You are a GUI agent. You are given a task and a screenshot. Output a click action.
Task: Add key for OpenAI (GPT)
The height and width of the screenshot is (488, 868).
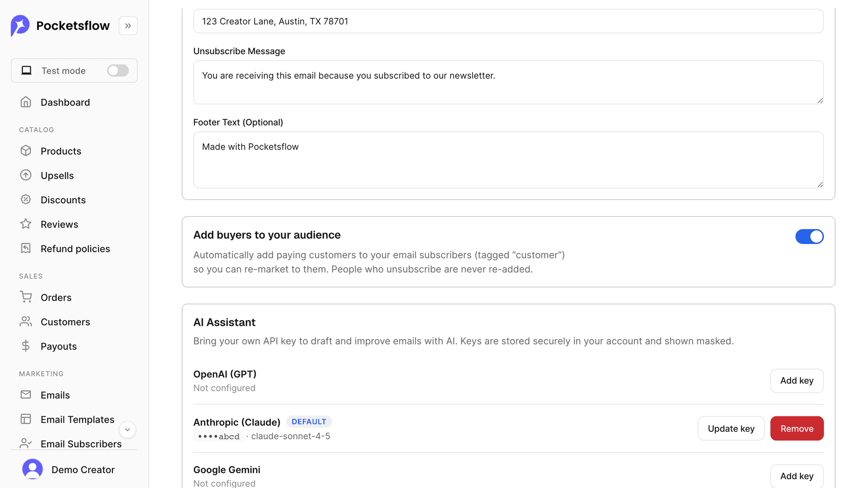pos(797,380)
